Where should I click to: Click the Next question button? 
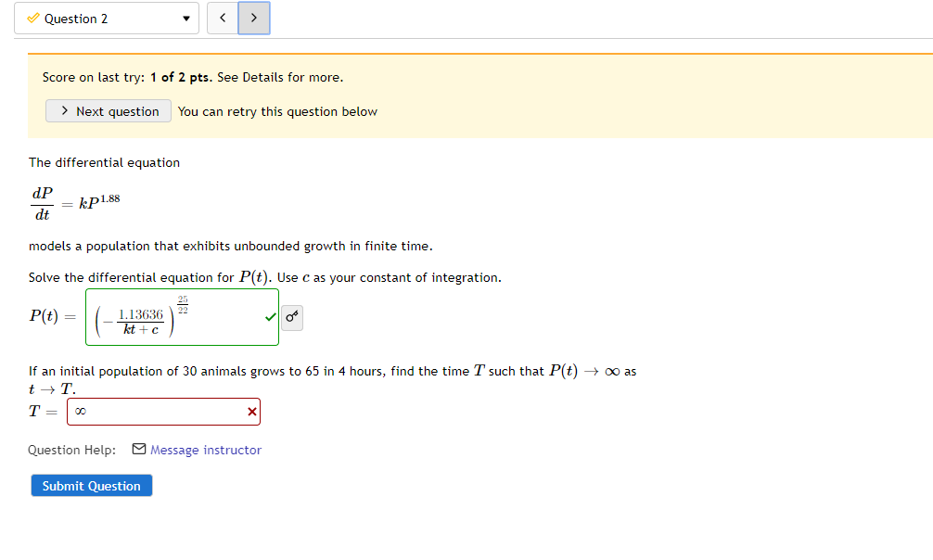pyautogui.click(x=108, y=110)
